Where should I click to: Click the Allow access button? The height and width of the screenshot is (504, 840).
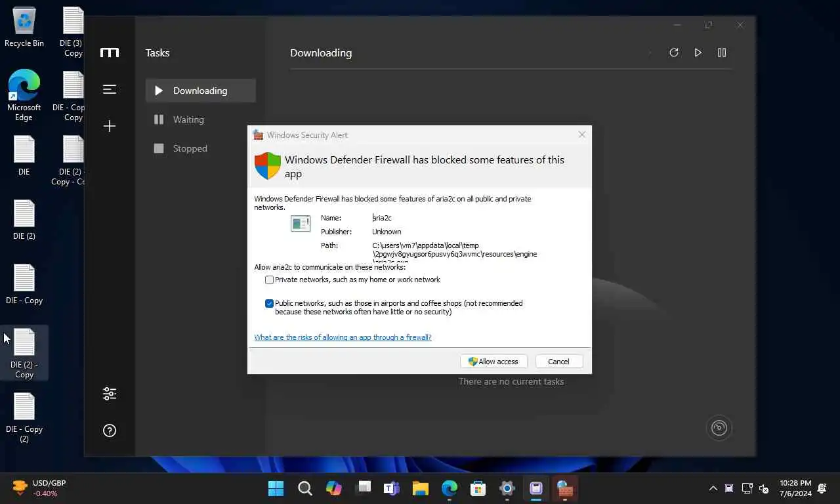click(493, 362)
